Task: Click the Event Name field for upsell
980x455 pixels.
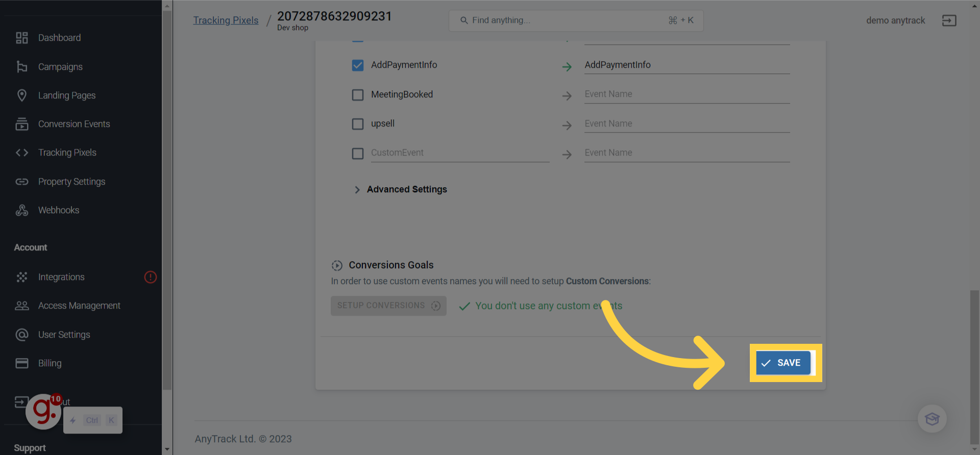Action: coord(687,124)
